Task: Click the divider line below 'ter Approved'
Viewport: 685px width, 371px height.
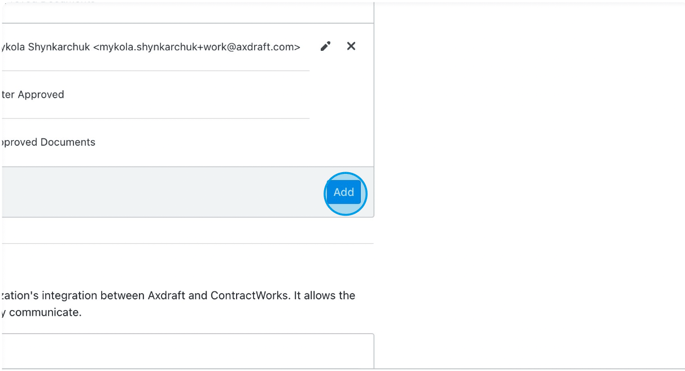Action: (155, 118)
